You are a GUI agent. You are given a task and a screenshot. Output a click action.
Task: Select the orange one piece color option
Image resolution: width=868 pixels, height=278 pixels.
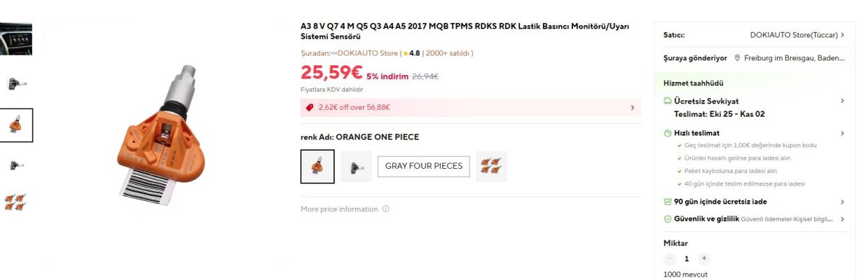[317, 167]
